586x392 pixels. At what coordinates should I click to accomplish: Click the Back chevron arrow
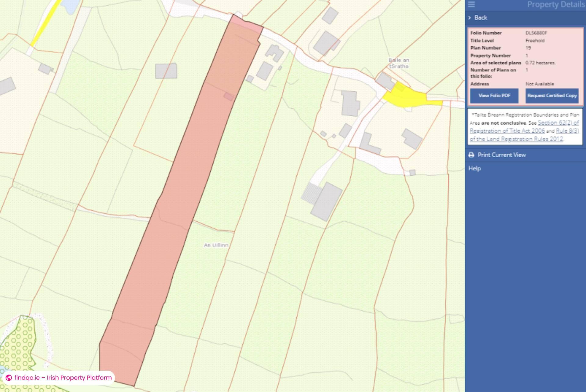(x=470, y=18)
